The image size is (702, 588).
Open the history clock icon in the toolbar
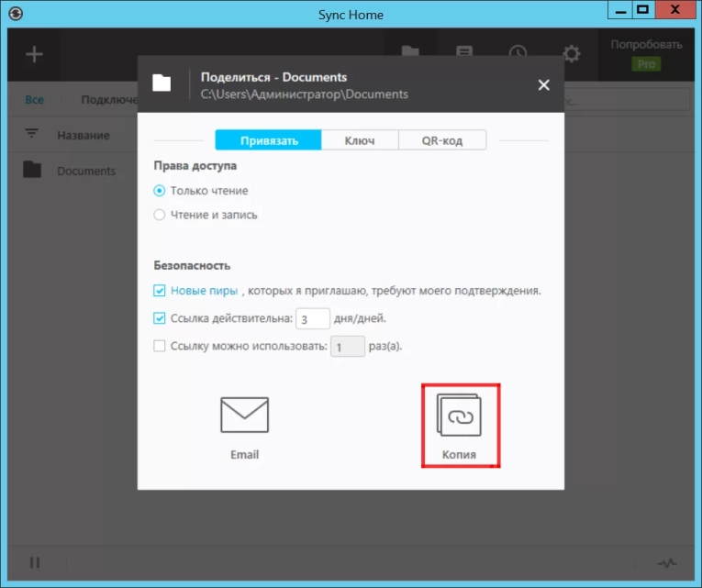[x=518, y=54]
